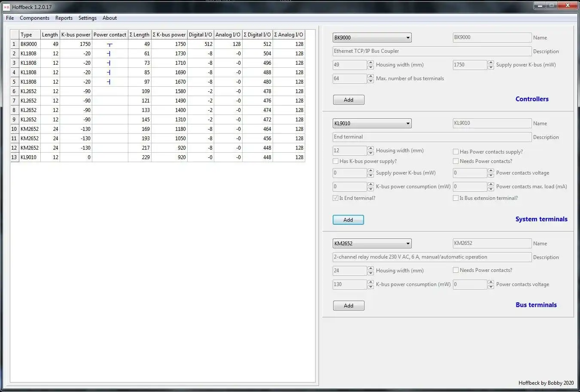Image resolution: width=580 pixels, height=392 pixels.
Task: Click power contact symbol in row 5
Action: [x=109, y=82]
